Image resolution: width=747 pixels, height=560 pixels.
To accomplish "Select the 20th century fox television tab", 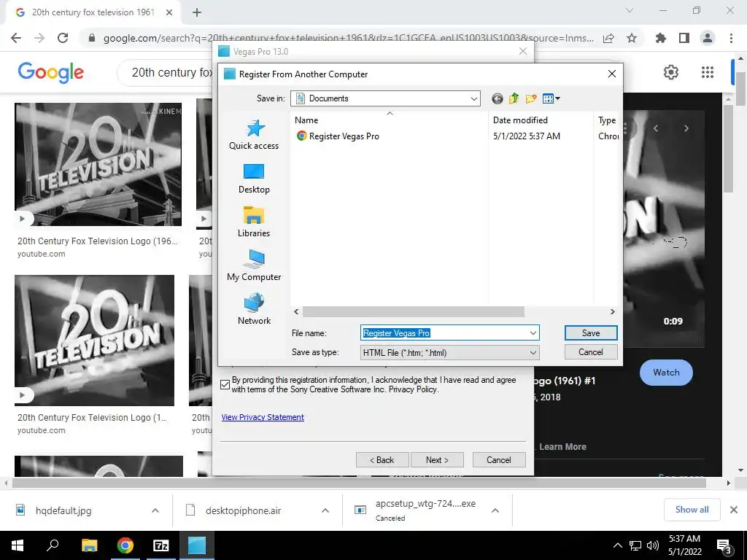I will pos(93,12).
